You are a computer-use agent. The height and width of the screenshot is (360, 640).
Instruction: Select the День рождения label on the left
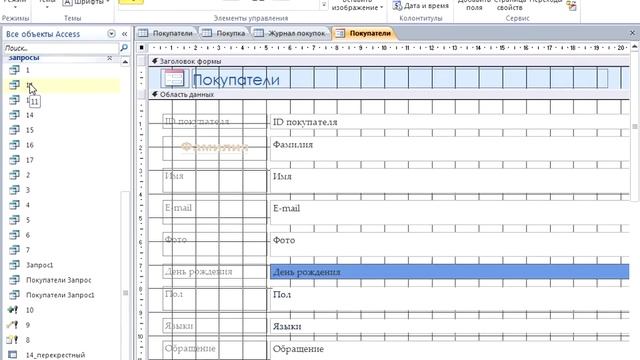pyautogui.click(x=214, y=272)
